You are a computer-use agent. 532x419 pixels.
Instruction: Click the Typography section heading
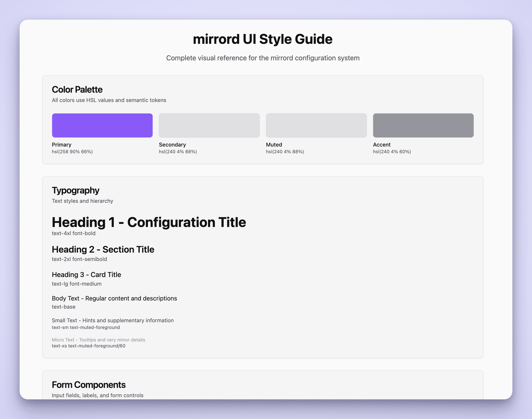(x=76, y=190)
